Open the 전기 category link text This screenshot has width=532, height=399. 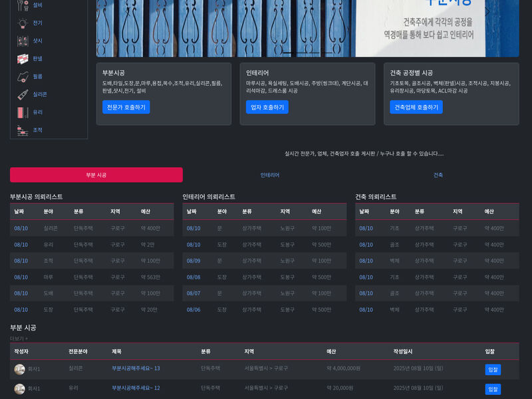pos(38,23)
